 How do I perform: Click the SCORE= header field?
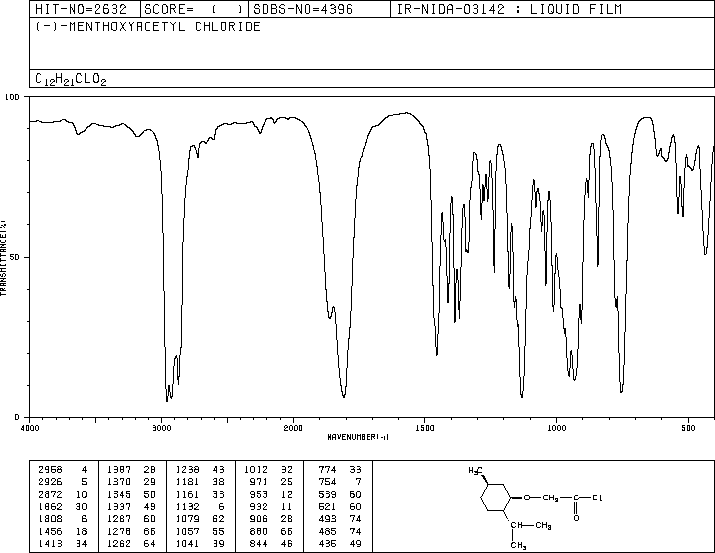point(194,9)
